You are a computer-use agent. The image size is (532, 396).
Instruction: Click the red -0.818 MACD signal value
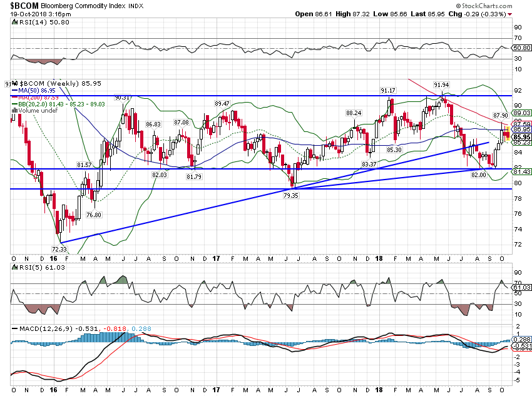click(115, 328)
